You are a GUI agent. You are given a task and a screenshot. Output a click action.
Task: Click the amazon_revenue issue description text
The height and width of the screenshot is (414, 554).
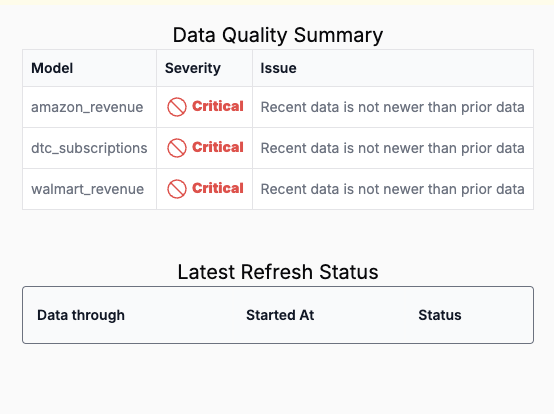click(x=392, y=107)
